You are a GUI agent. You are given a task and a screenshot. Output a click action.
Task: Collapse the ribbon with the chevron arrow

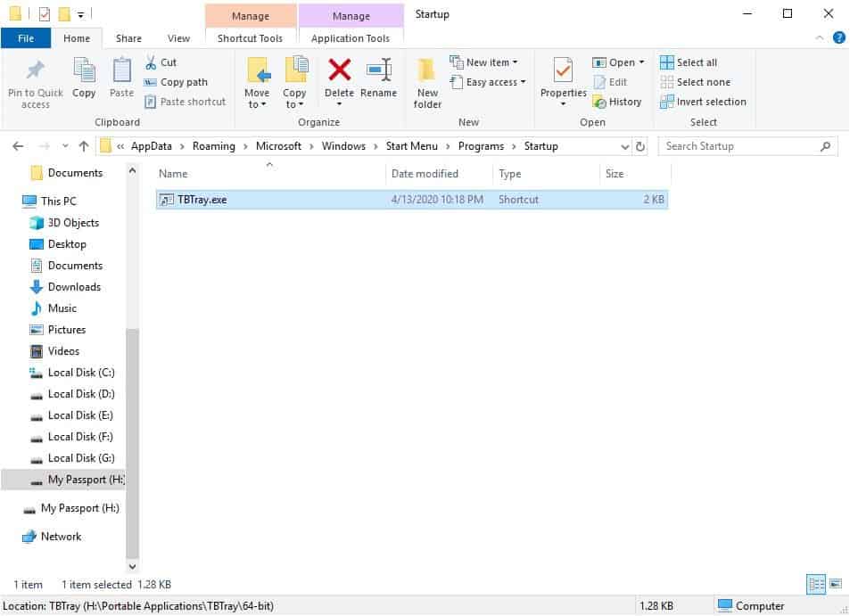pyautogui.click(x=819, y=37)
